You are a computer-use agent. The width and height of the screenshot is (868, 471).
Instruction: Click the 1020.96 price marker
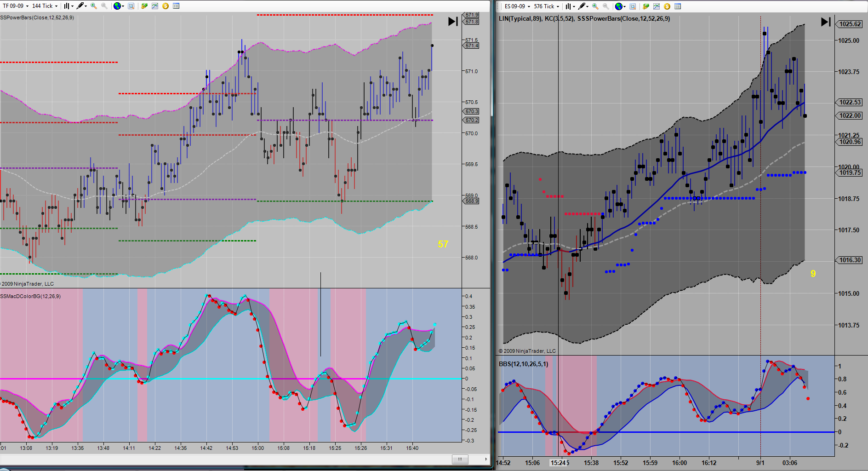[850, 142]
